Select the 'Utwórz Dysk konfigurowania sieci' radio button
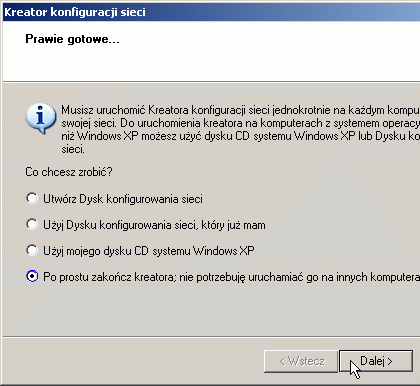The height and width of the screenshot is (386, 420). tap(32, 198)
